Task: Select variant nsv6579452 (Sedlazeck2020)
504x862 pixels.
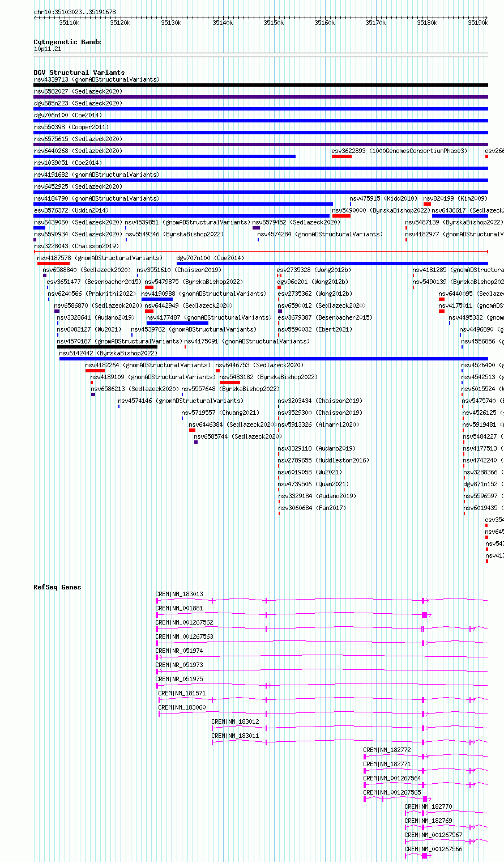Action: click(296, 222)
